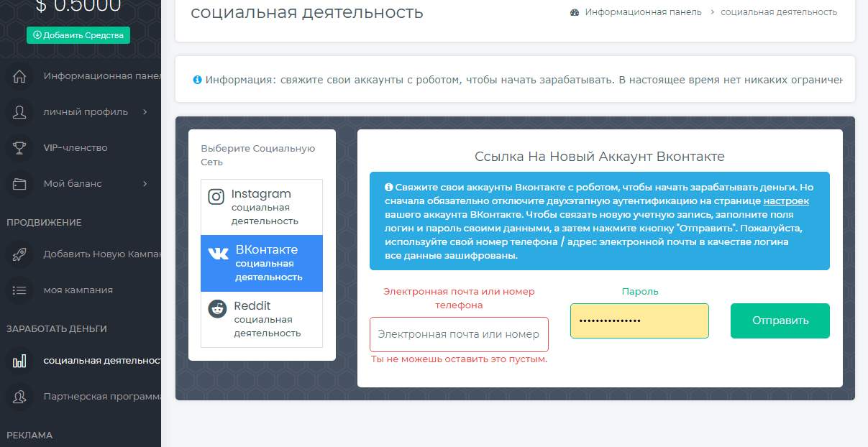Image resolution: width=868 pixels, height=447 pixels.
Task: Expand the личный профиль submenu arrow
Action: 145,112
